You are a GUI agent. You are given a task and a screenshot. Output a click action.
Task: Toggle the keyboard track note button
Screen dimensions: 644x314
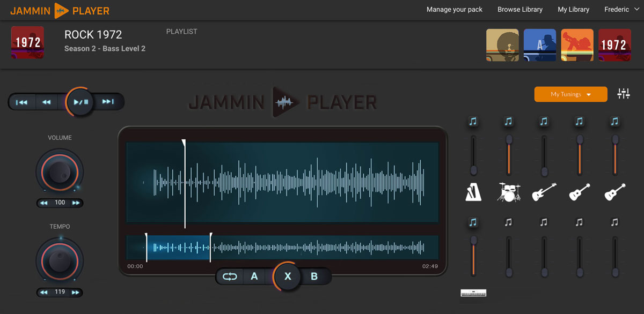[x=473, y=222]
